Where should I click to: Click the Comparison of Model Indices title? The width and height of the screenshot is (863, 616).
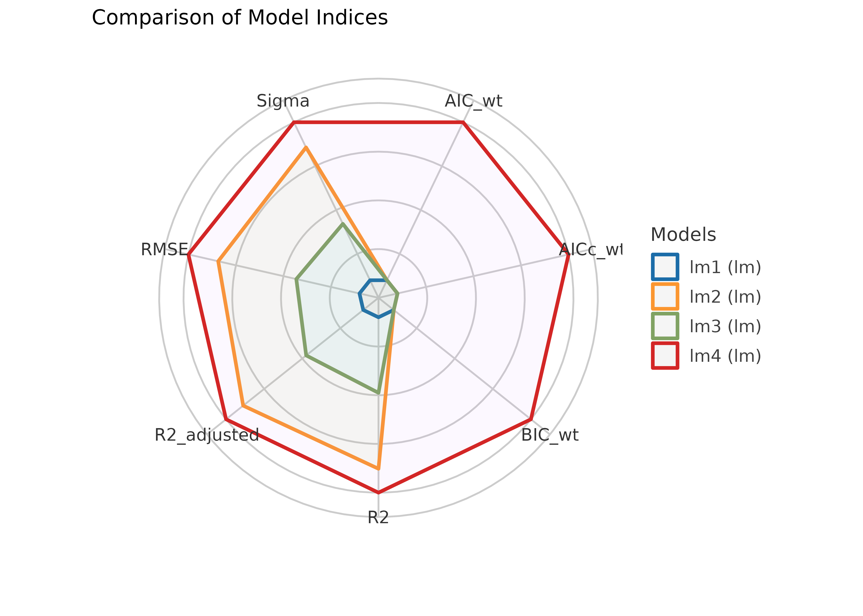[x=240, y=18]
